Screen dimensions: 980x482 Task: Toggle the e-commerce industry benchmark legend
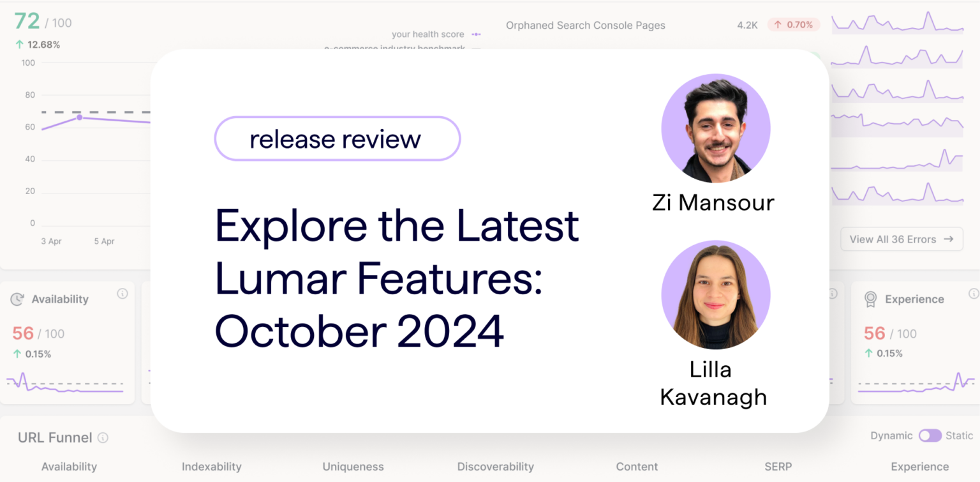(394, 49)
